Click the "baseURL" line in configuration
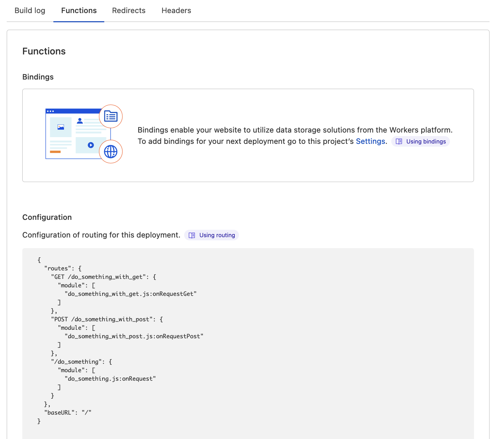The height and width of the screenshot is (439, 504). point(68,412)
